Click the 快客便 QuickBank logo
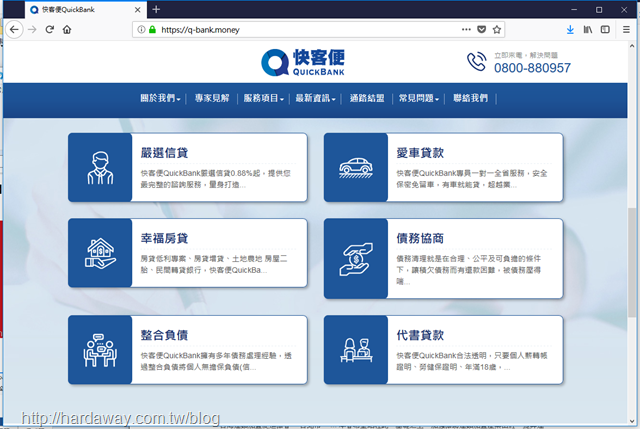 point(303,62)
